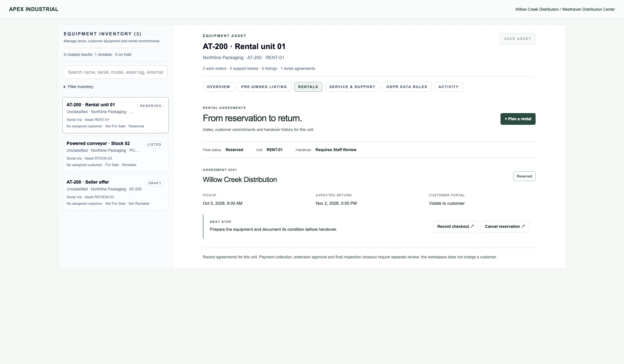Click the arrow icon on Record checkout
Viewport: 624px width, 364px height.
tap(472, 227)
